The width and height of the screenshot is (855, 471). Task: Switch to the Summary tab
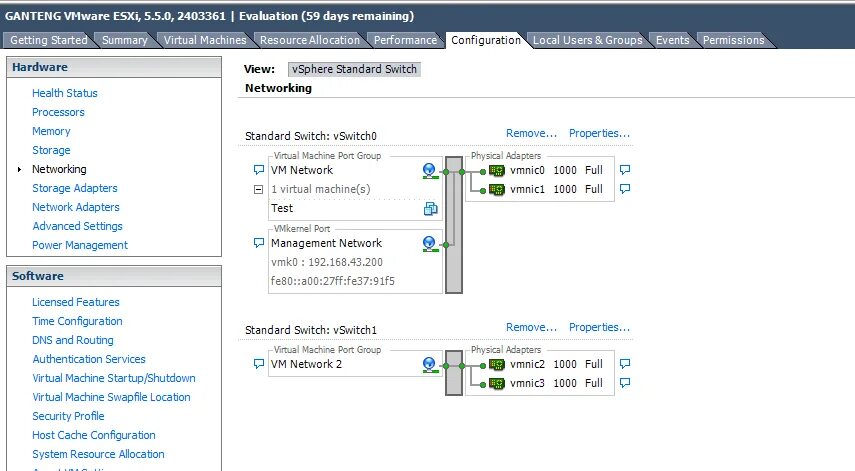coord(125,40)
